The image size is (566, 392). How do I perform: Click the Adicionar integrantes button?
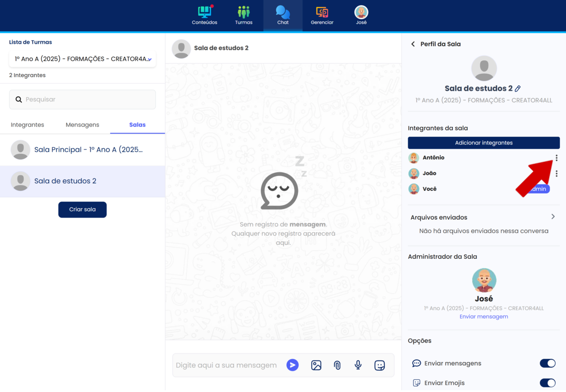484,142
